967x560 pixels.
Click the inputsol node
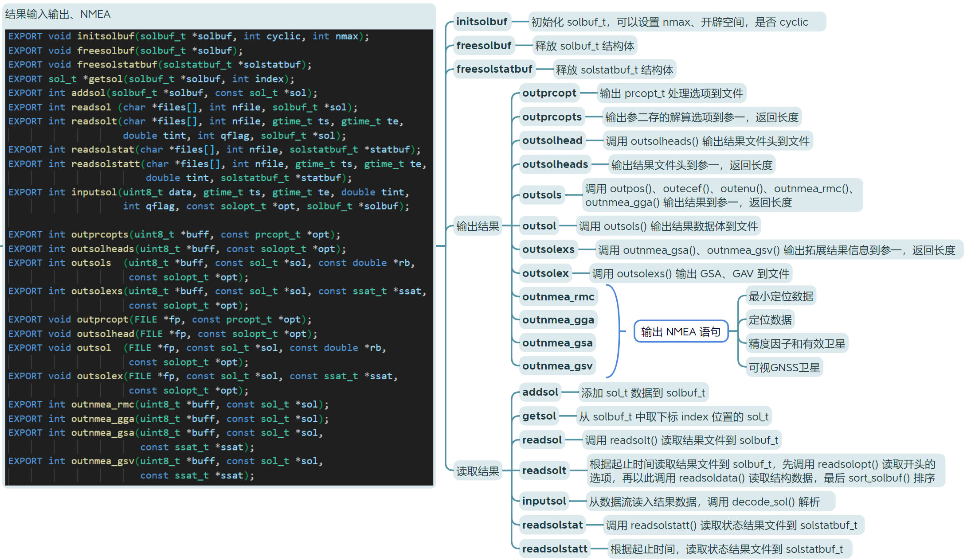(x=544, y=501)
